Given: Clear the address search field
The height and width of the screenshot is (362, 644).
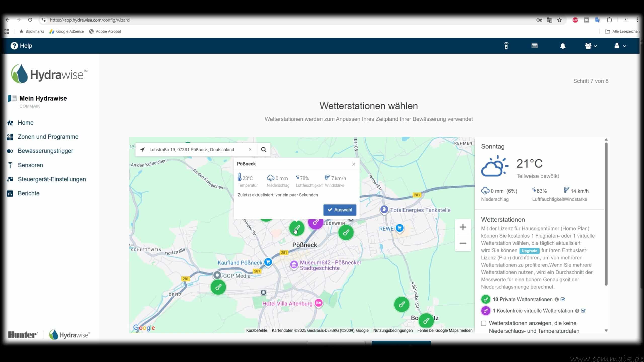Looking at the screenshot, I should (x=250, y=150).
